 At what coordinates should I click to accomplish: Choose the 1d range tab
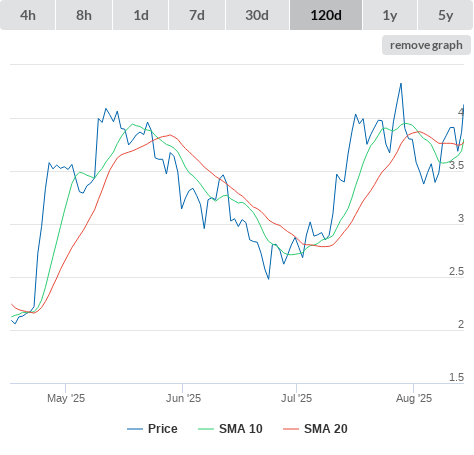tap(141, 15)
